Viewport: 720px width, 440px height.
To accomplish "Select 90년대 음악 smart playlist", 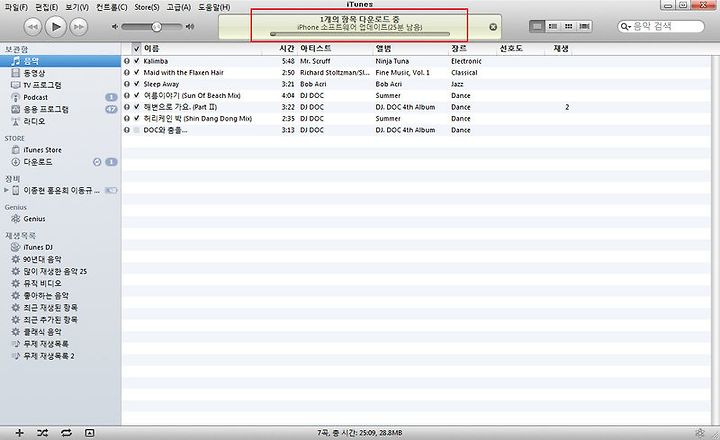I will pyautogui.click(x=60, y=259).
